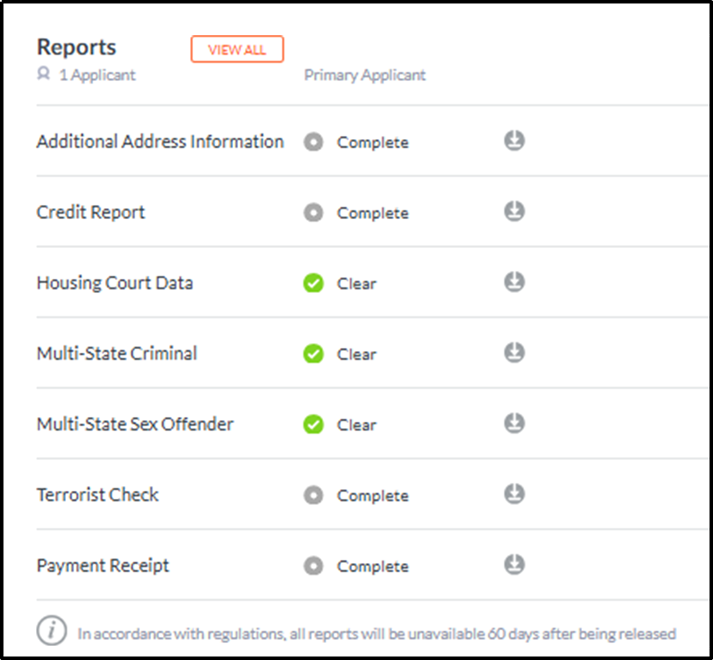Select the Housing Court Data row label
713x660 pixels.
(x=115, y=283)
